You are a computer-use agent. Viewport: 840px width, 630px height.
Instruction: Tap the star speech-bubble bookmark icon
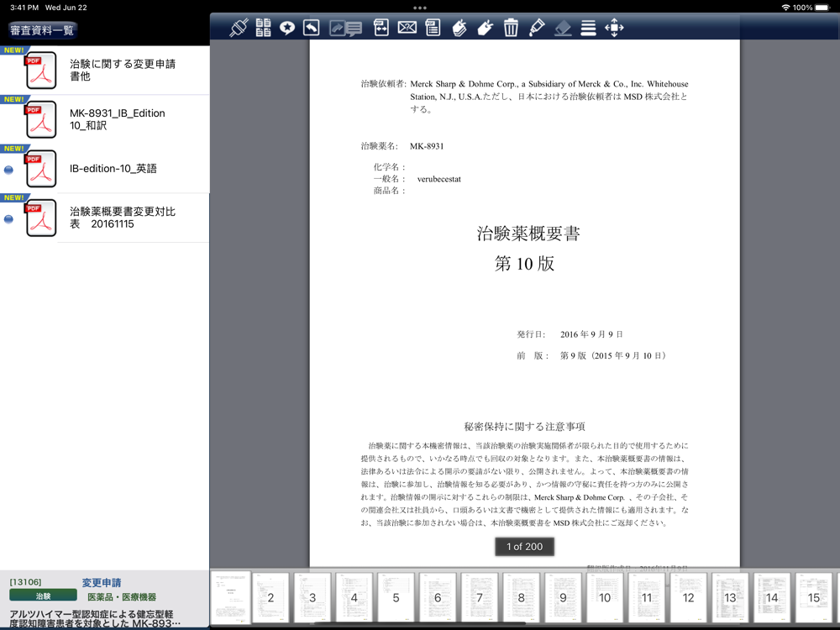point(287,28)
